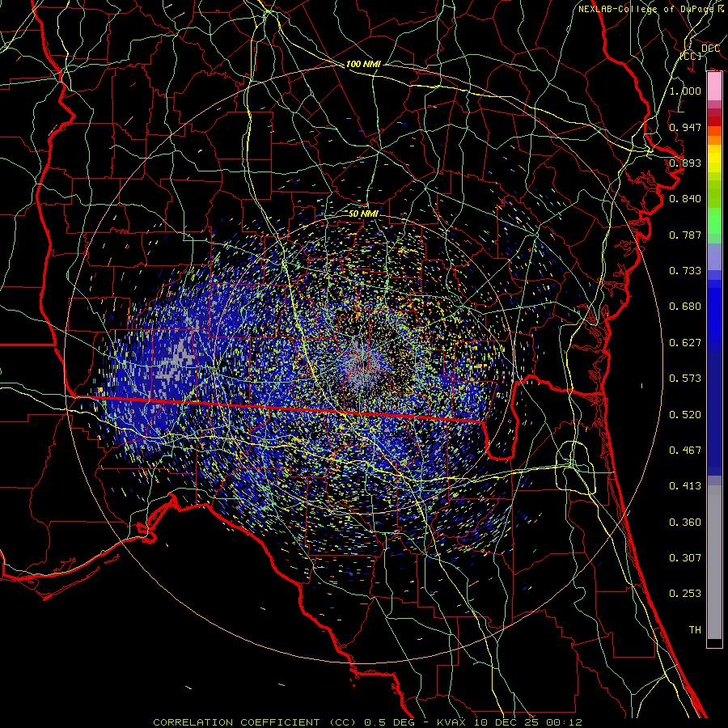Select the 0.573 legend value

point(685,379)
